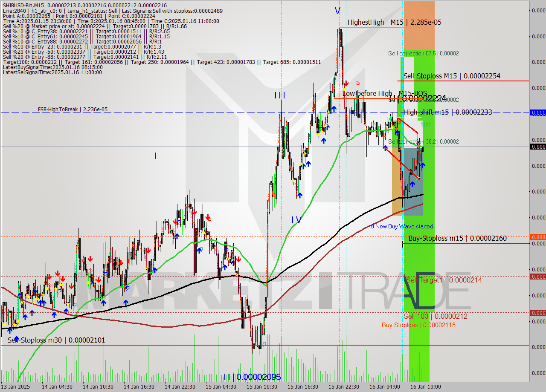Click the 'Sell correction 38.2' label
This screenshot has height=392, width=546.
424,141
